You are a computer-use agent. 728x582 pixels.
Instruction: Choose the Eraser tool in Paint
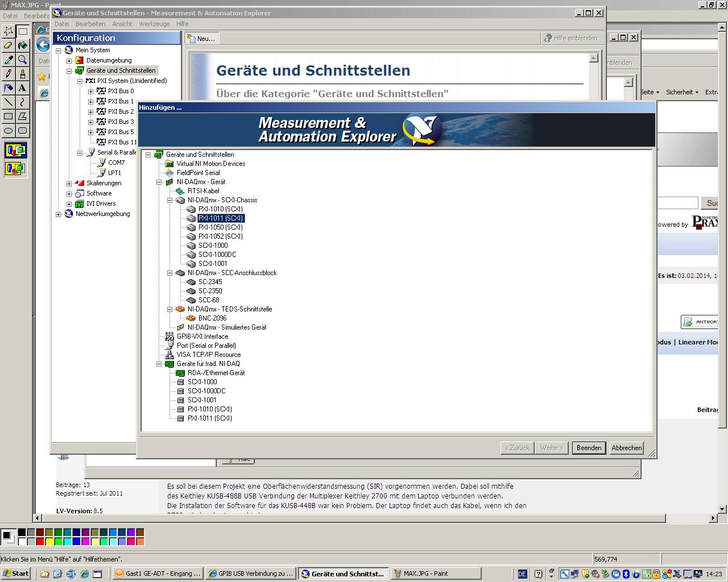(x=9, y=45)
